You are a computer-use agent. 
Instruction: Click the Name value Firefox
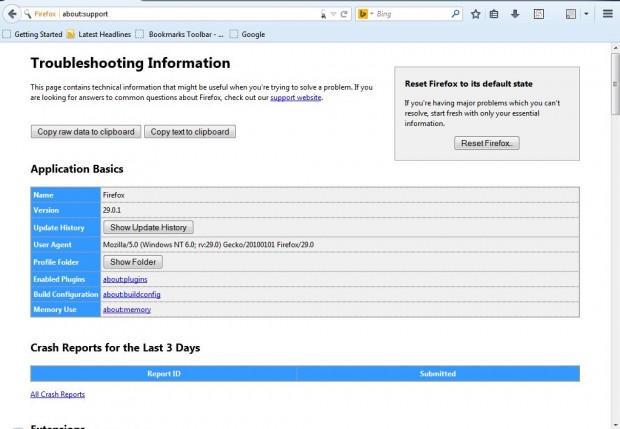pyautogui.click(x=113, y=195)
